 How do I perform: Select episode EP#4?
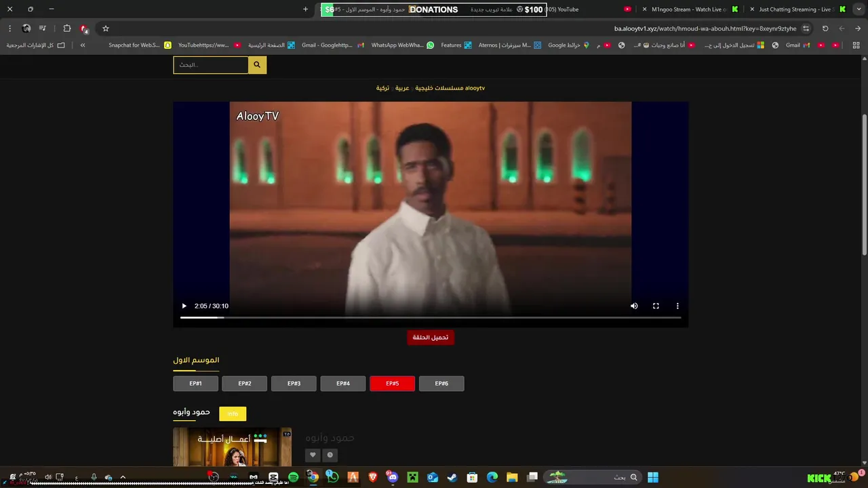click(343, 384)
